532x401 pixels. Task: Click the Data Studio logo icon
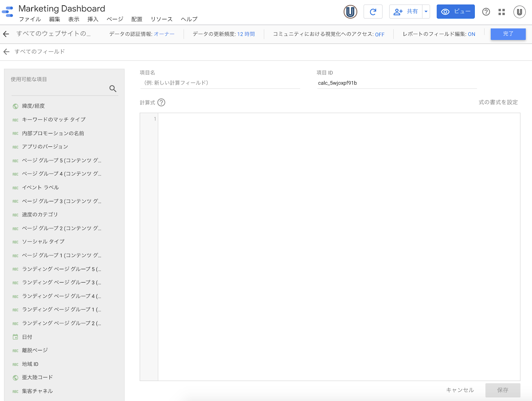7,12
